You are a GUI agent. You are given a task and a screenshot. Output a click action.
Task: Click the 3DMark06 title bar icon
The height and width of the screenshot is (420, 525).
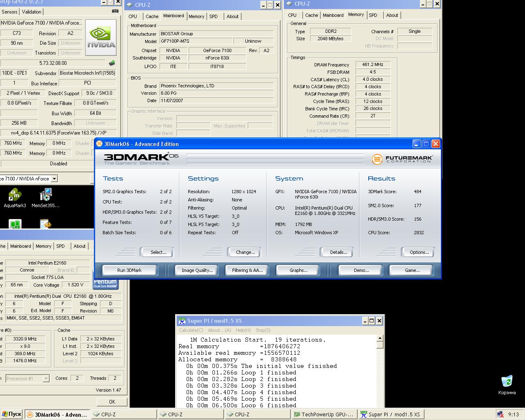(100, 144)
